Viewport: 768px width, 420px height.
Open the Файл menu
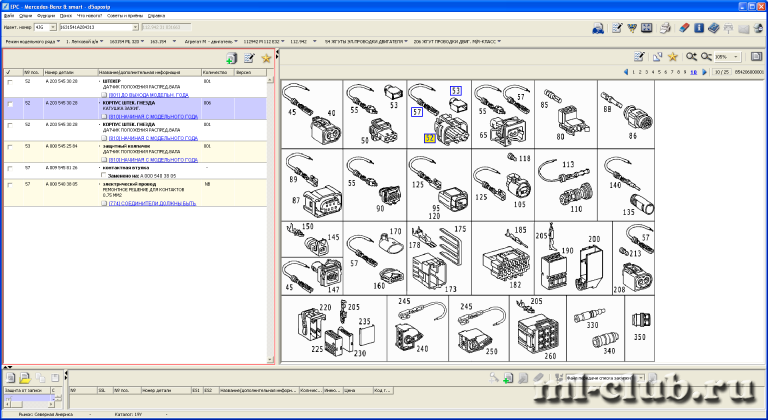[x=8, y=16]
